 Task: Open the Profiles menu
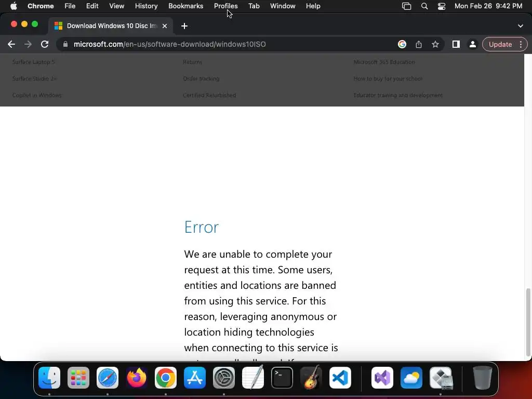(225, 6)
